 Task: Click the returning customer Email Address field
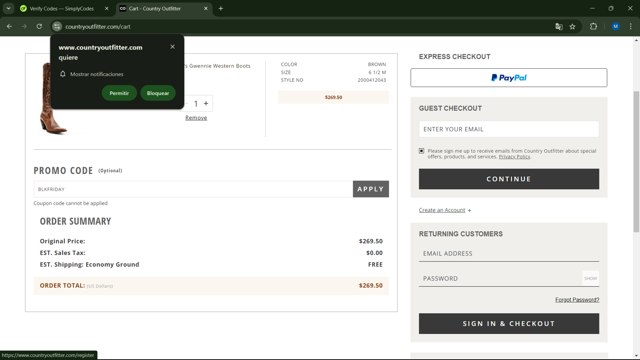tap(509, 253)
